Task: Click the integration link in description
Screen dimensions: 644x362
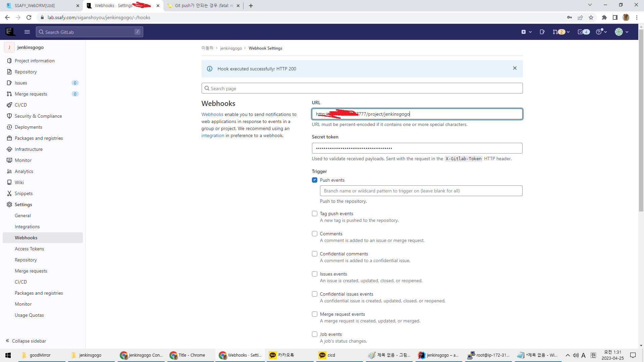Action: coord(213,136)
